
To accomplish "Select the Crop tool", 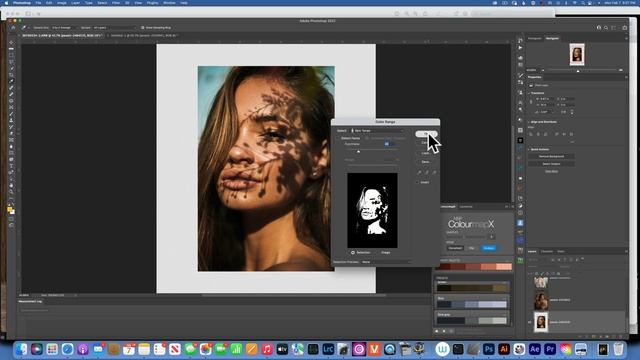I will (x=11, y=75).
